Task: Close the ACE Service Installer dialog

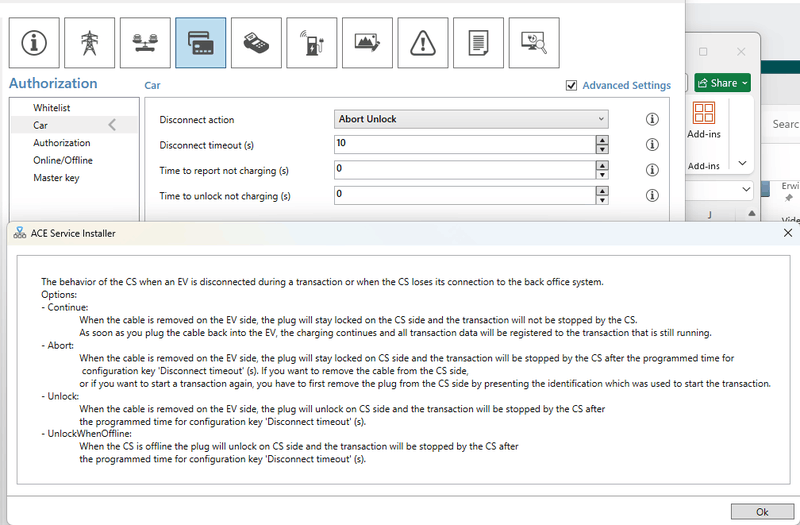Action: (788, 233)
